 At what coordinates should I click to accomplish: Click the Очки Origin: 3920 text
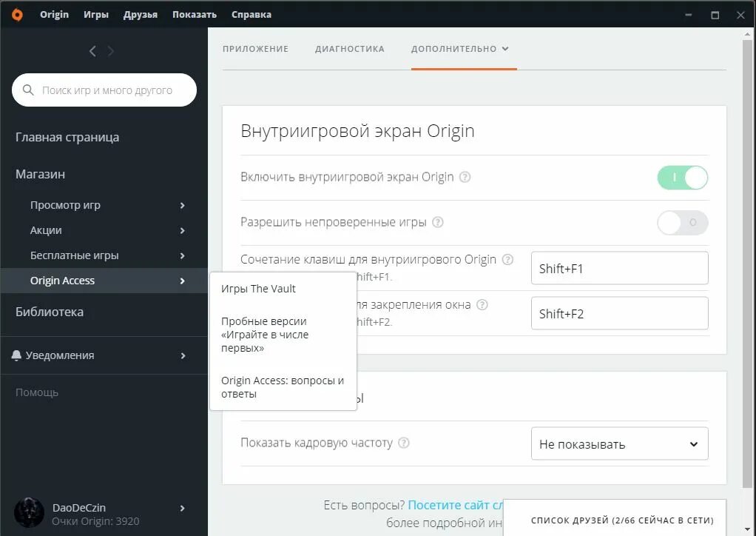click(95, 521)
